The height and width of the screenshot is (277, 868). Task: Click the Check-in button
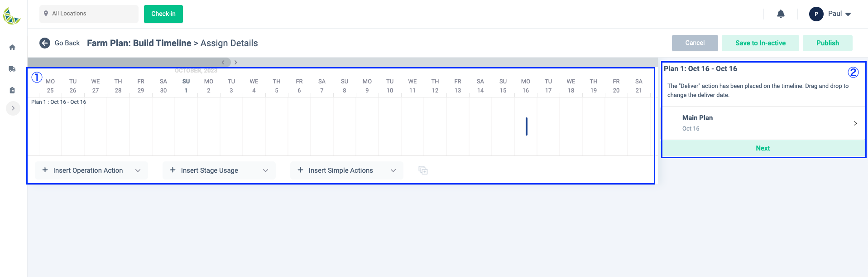coord(163,14)
